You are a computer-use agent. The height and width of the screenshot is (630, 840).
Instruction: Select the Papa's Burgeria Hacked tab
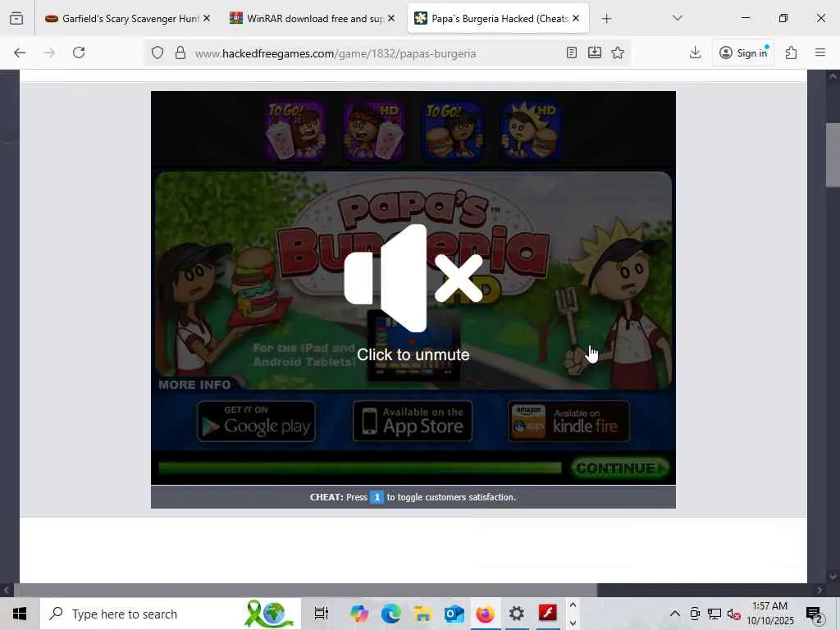coord(498,19)
